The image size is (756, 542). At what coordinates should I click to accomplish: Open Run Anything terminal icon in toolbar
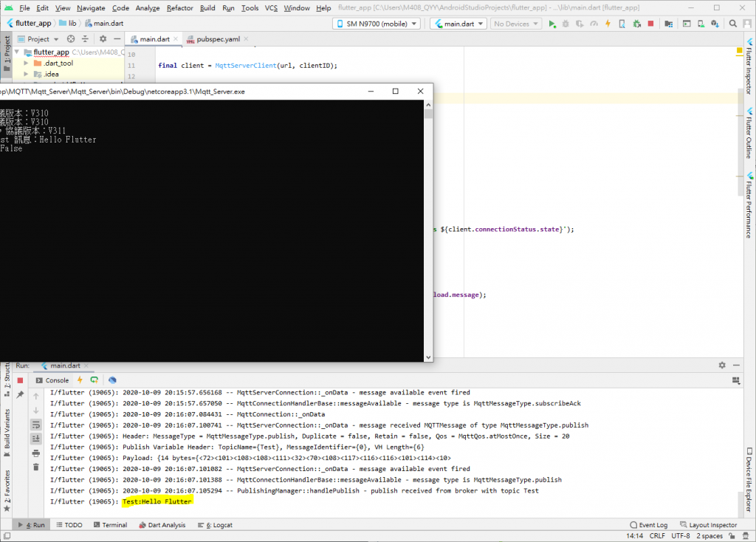(687, 24)
